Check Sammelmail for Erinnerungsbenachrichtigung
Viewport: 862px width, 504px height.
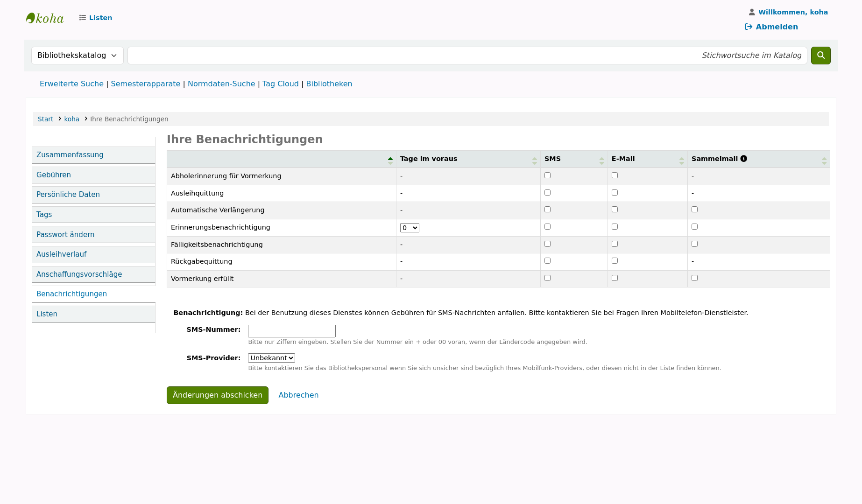tap(694, 227)
